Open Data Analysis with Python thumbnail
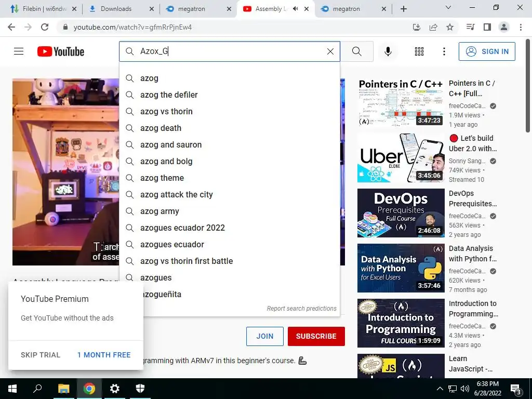The height and width of the screenshot is (399, 532). point(401,268)
